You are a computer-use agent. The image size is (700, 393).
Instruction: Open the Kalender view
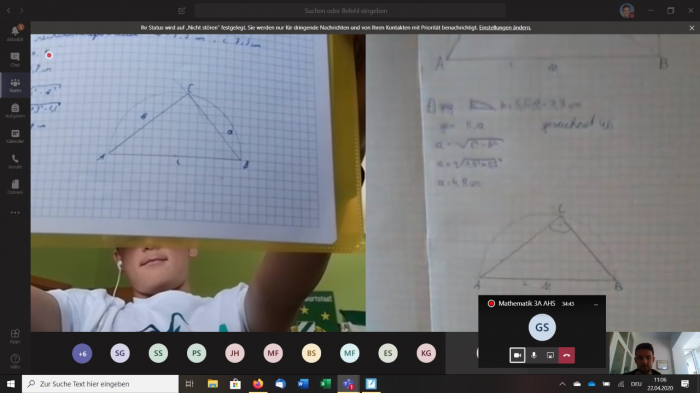[15, 136]
